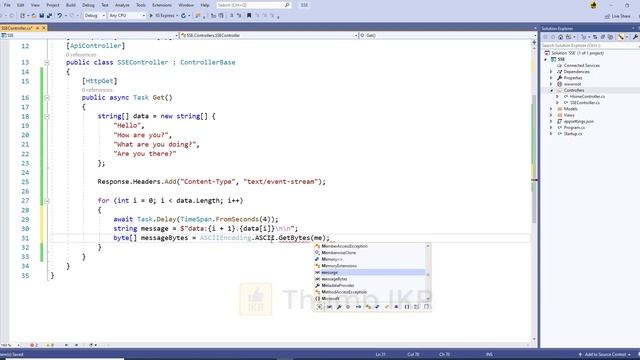Expand the Dependencies node

point(551,72)
